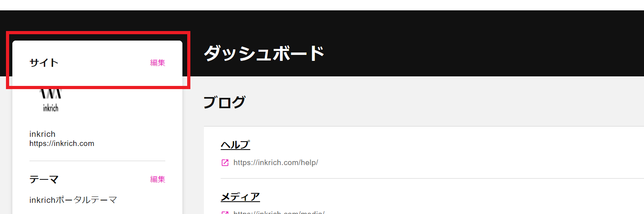644x214 pixels.
Task: Open the ヘルプ blog link
Action: (235, 145)
